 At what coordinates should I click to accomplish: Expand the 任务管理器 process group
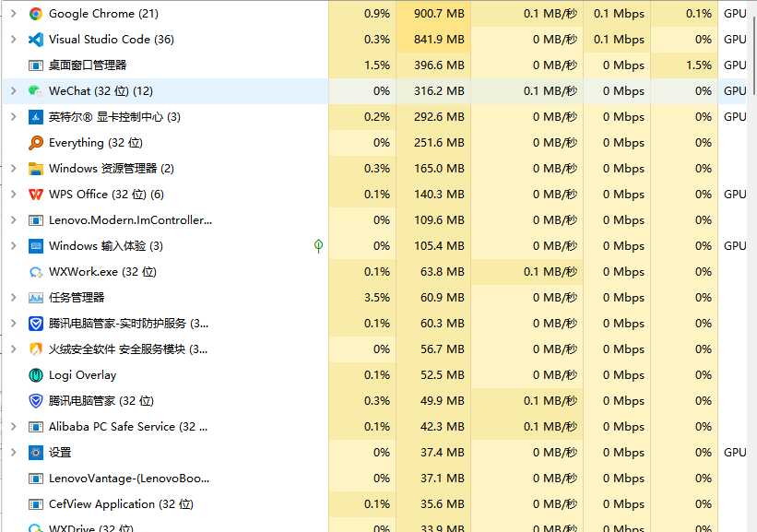click(14, 298)
